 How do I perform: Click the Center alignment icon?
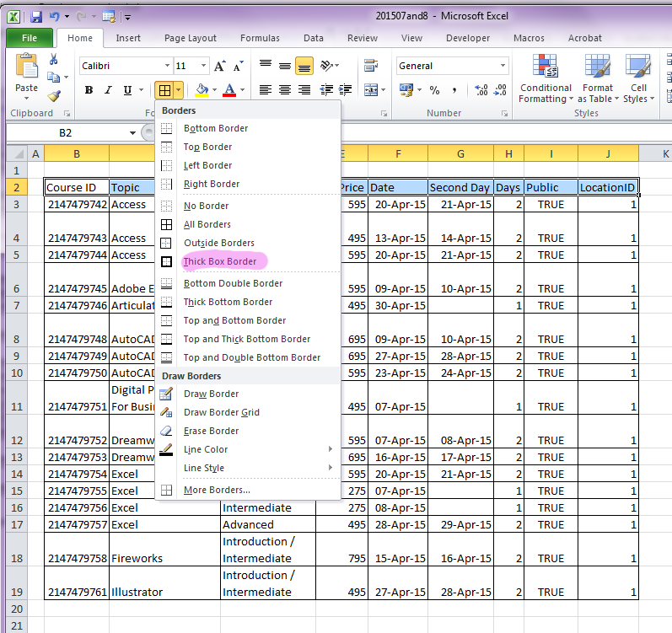click(x=285, y=90)
